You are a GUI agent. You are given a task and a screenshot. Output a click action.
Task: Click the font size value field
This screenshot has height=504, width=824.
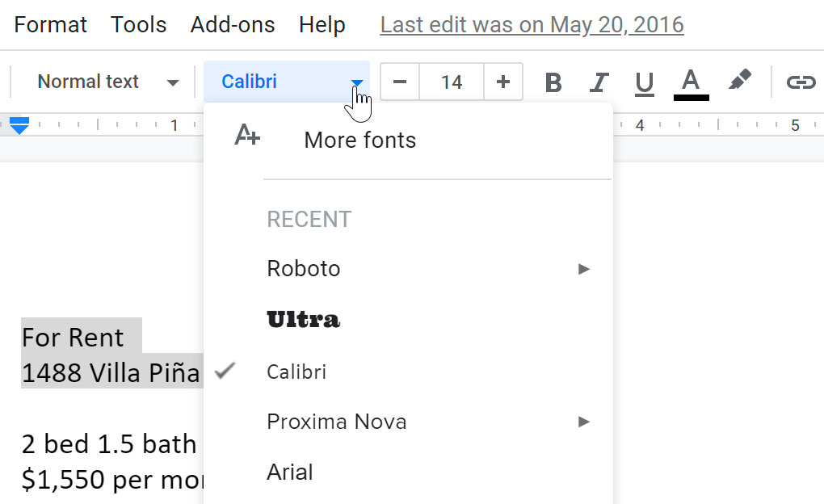pyautogui.click(x=452, y=82)
